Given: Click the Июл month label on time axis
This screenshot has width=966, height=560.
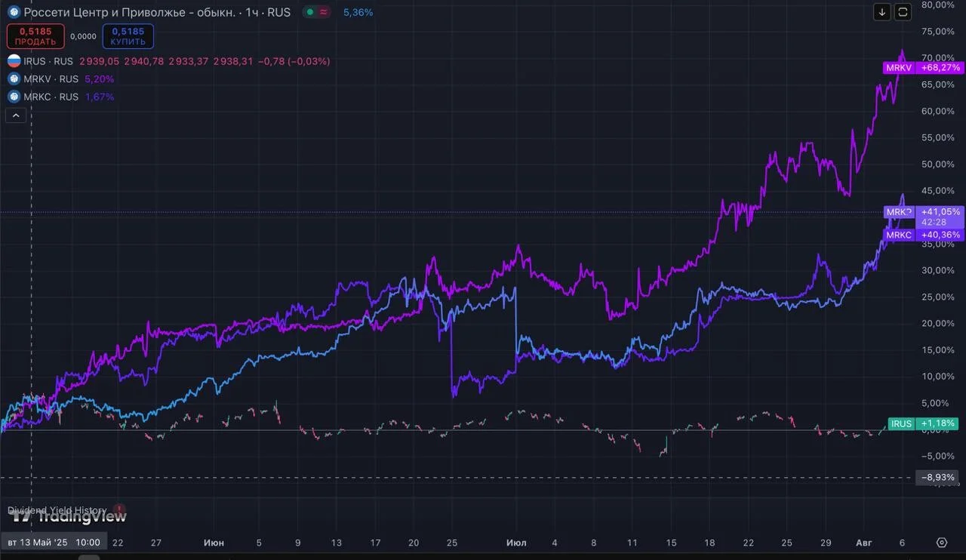Looking at the screenshot, I should [516, 542].
